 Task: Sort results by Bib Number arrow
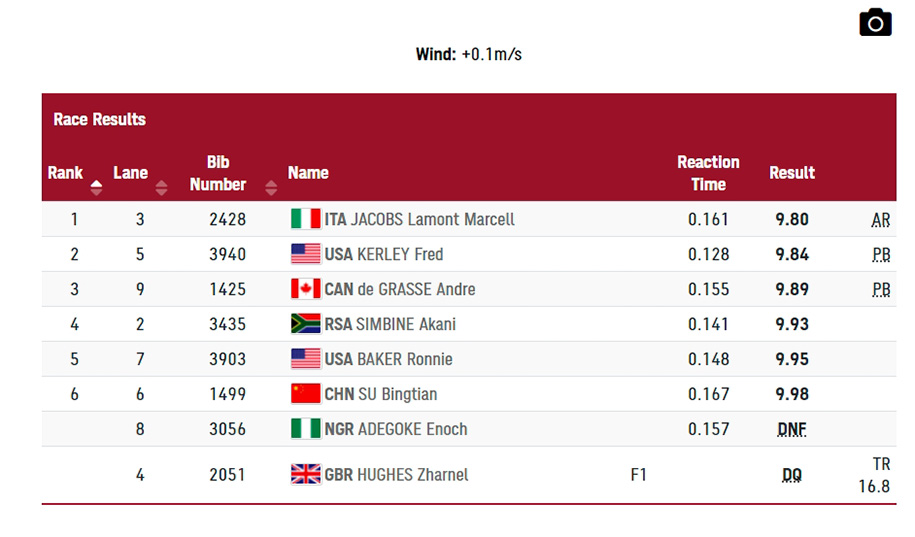(x=271, y=187)
